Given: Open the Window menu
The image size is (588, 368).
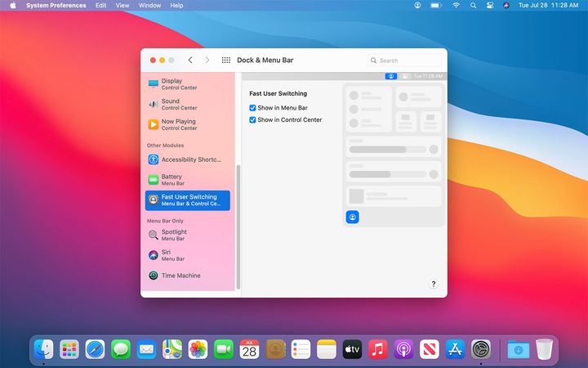Looking at the screenshot, I should tap(149, 5).
